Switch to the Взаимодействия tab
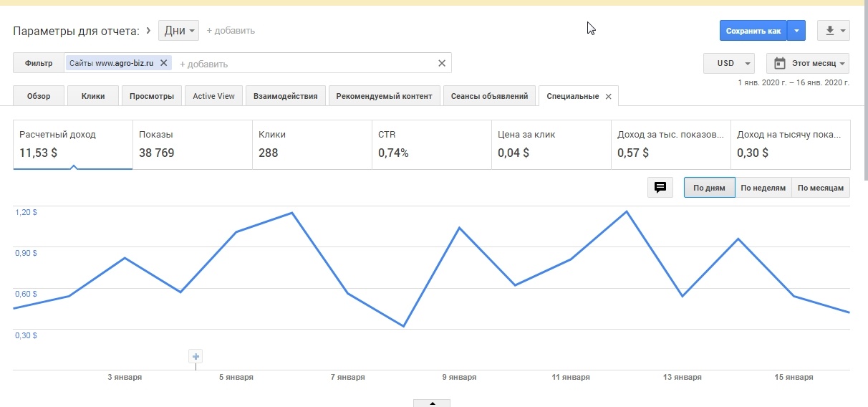Image resolution: width=868 pixels, height=407 pixels. click(x=286, y=96)
